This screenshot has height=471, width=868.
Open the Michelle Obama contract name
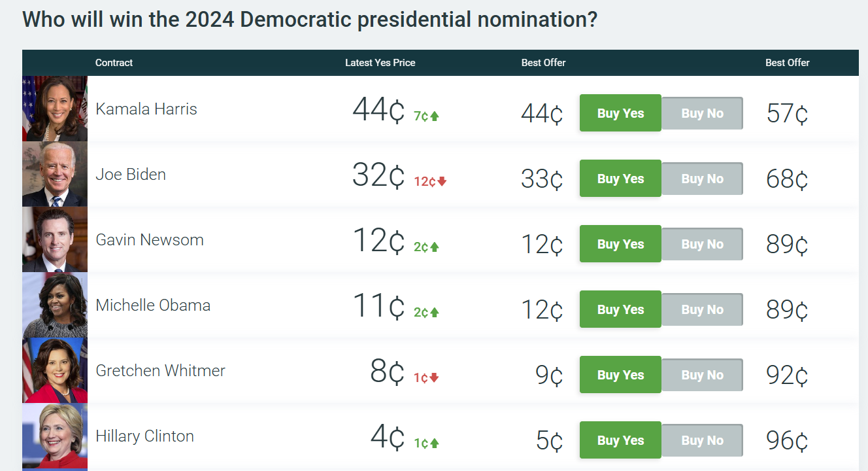[153, 305]
